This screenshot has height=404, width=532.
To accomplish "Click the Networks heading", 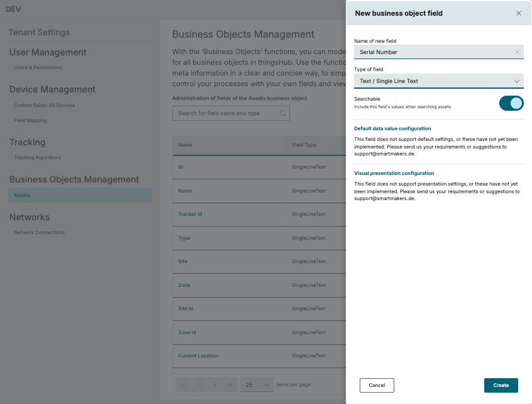I will [30, 217].
